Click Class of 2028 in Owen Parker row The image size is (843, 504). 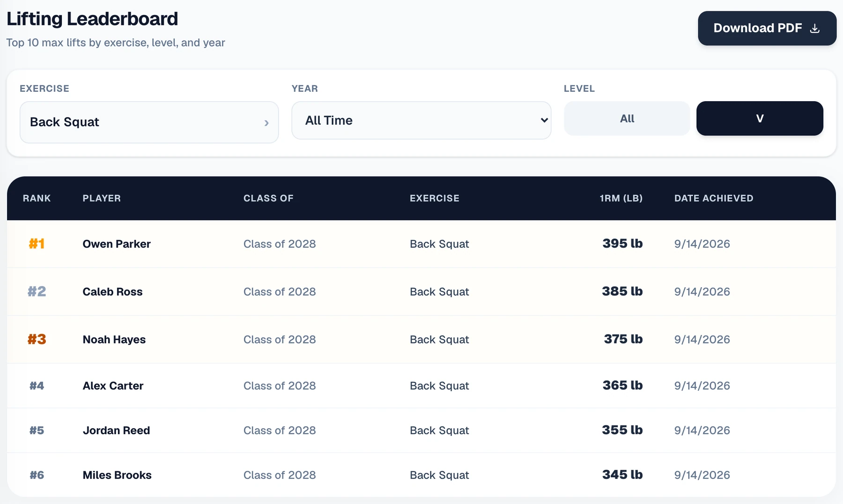click(x=280, y=244)
